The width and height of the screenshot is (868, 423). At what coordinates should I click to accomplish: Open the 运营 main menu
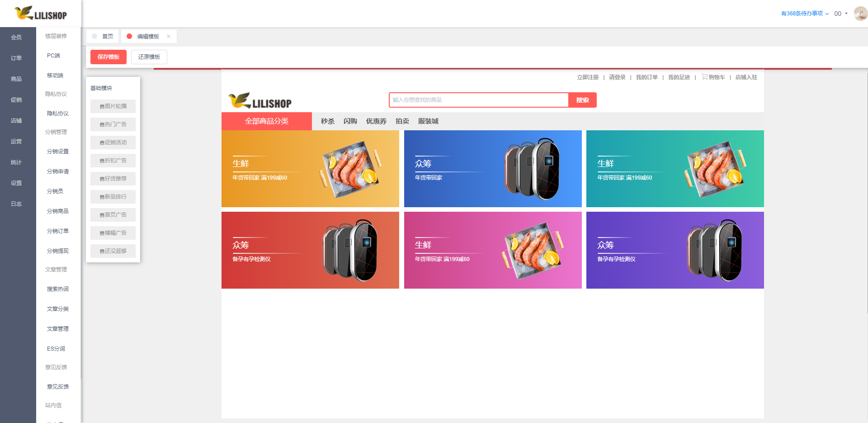coord(16,141)
